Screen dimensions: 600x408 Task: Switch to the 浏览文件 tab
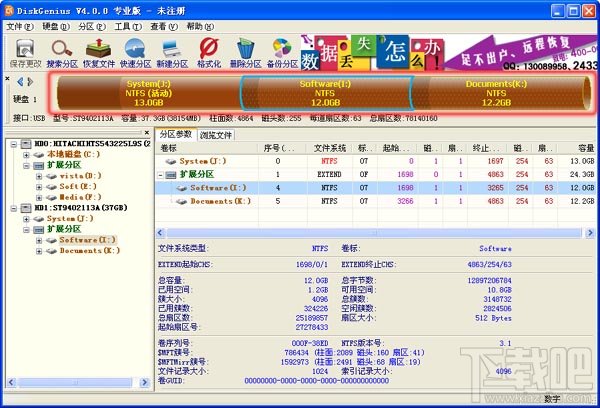pos(216,135)
